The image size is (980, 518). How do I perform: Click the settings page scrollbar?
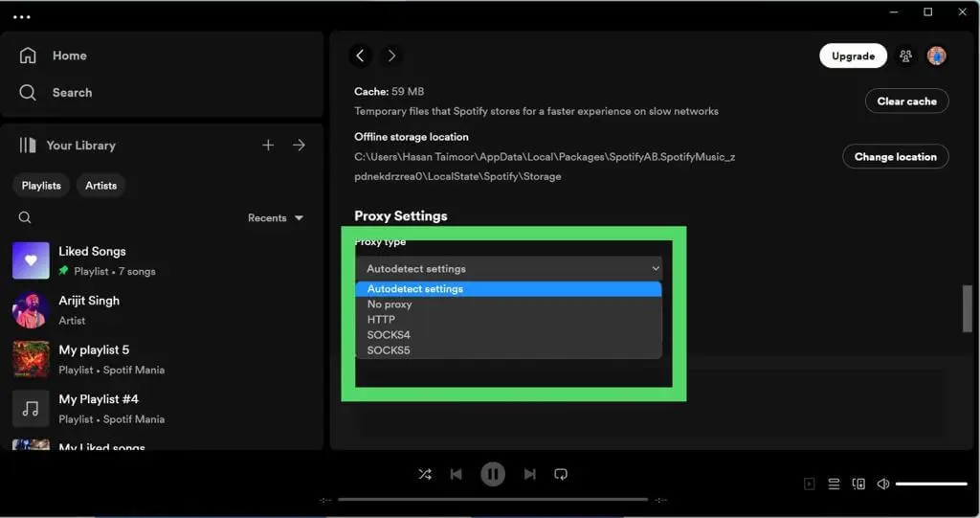(967, 308)
